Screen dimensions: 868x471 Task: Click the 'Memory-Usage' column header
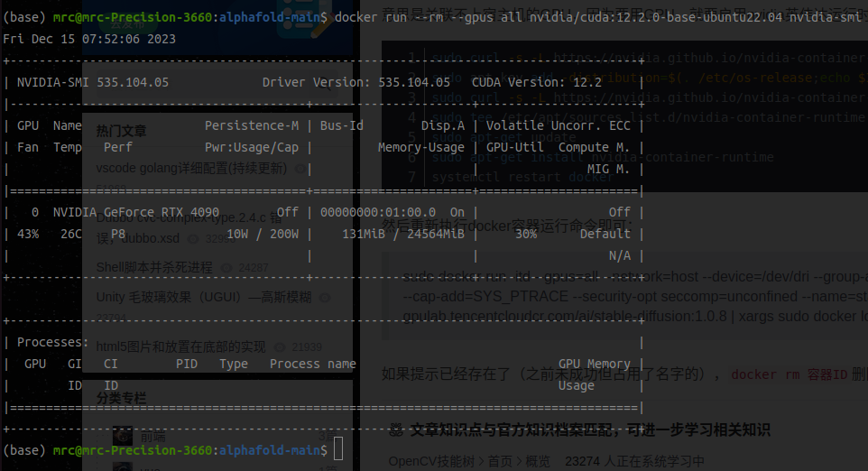click(x=420, y=147)
